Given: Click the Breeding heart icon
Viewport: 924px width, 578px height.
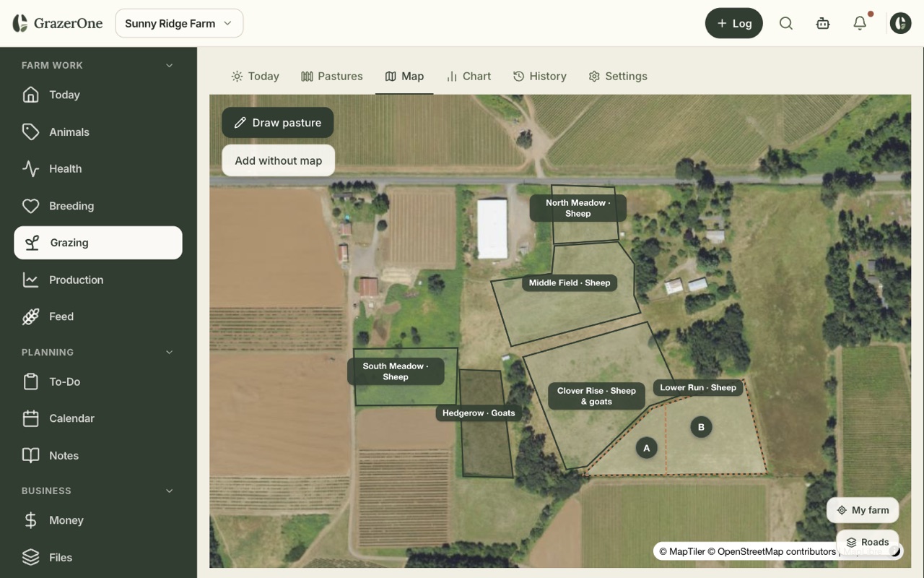Looking at the screenshot, I should (30, 206).
